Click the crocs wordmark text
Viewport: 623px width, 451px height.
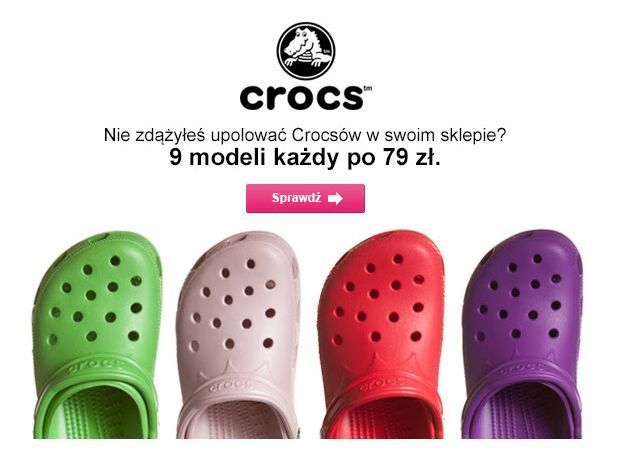coord(302,97)
